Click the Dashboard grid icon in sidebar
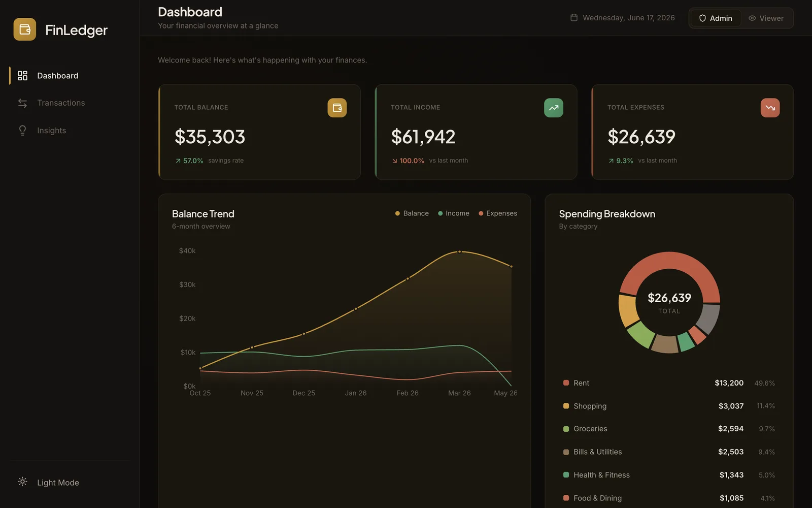The image size is (812, 508). click(x=22, y=76)
